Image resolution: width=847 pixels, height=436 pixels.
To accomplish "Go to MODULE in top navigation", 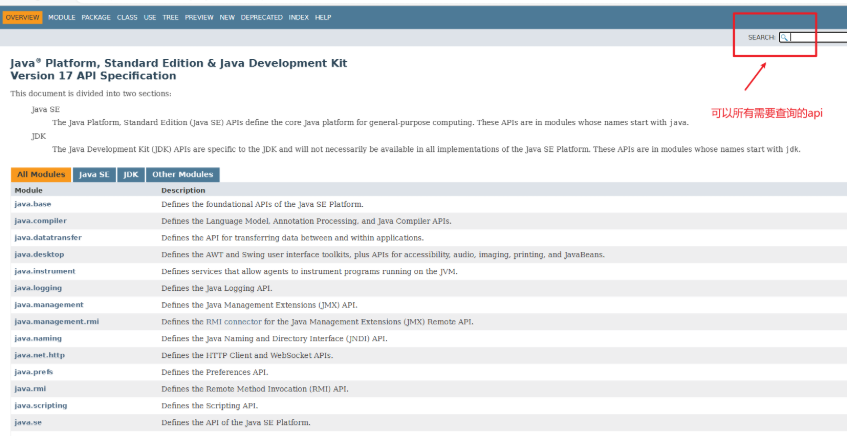I will point(62,17).
